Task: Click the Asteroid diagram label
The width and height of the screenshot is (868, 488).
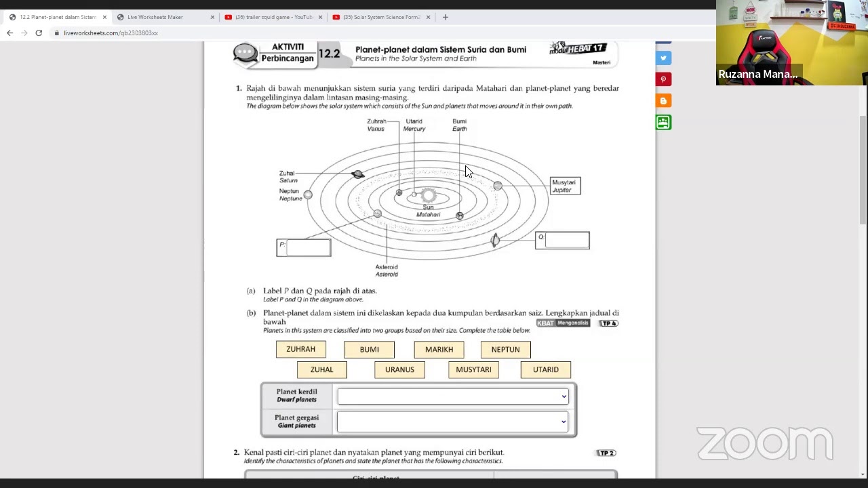Action: pos(387,270)
